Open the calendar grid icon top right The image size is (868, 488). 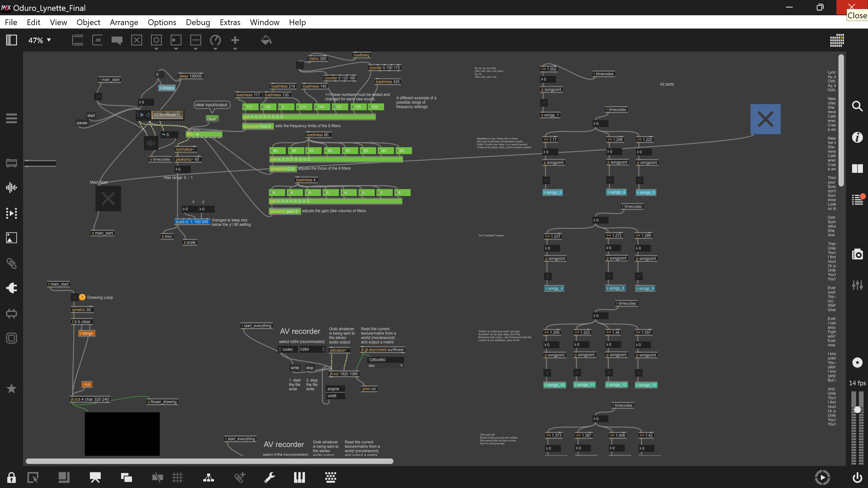click(x=837, y=40)
